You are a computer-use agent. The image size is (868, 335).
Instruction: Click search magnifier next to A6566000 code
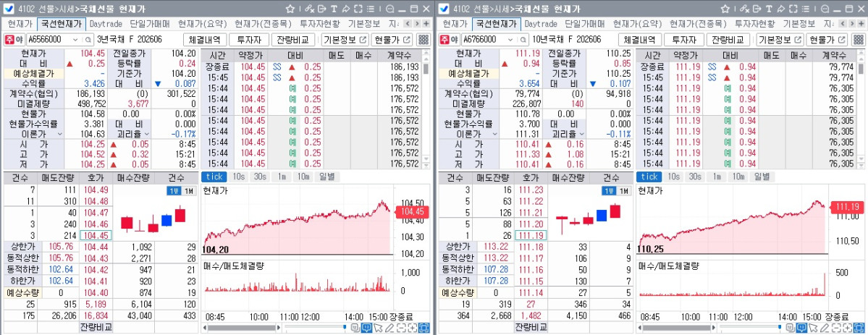[88, 40]
